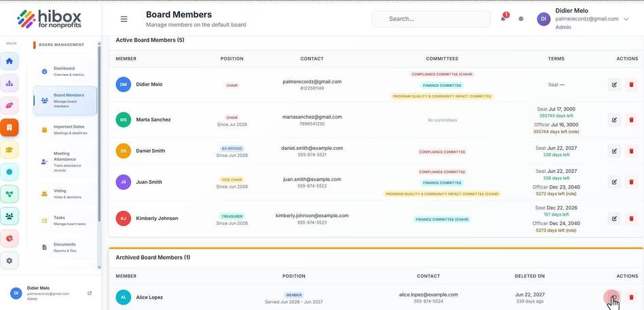Open Tasks menu item

(65, 220)
